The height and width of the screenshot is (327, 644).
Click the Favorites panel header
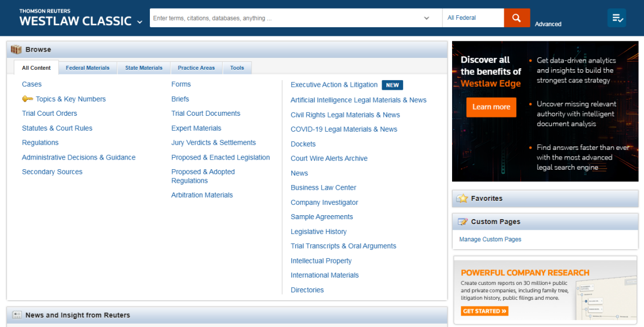pos(545,199)
